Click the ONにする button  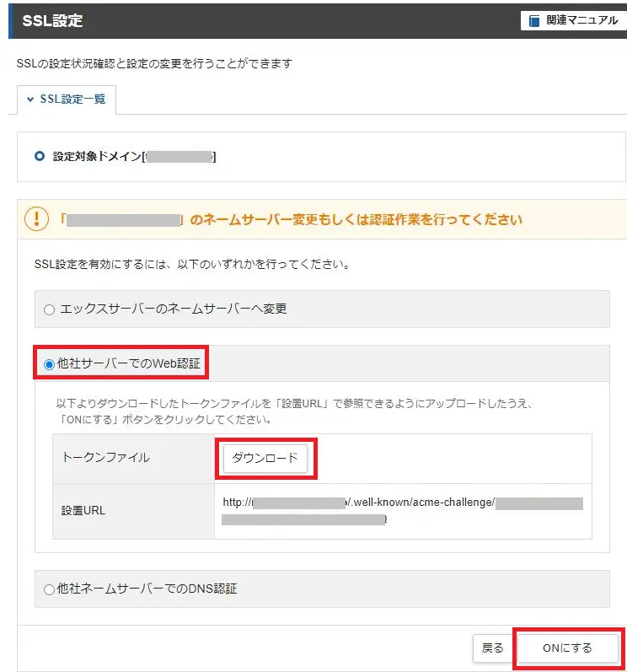[x=567, y=648]
